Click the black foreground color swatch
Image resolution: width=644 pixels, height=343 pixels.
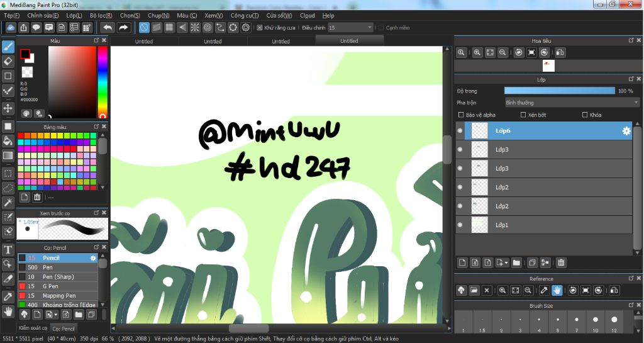point(25,54)
